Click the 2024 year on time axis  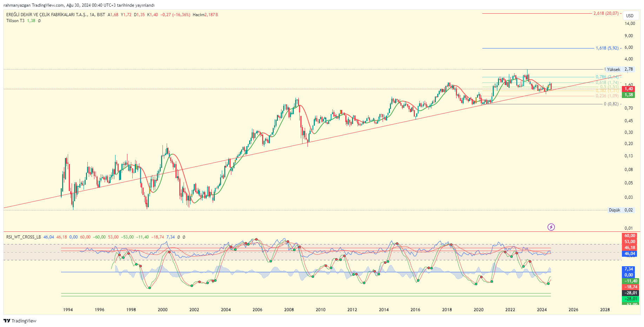click(542, 310)
